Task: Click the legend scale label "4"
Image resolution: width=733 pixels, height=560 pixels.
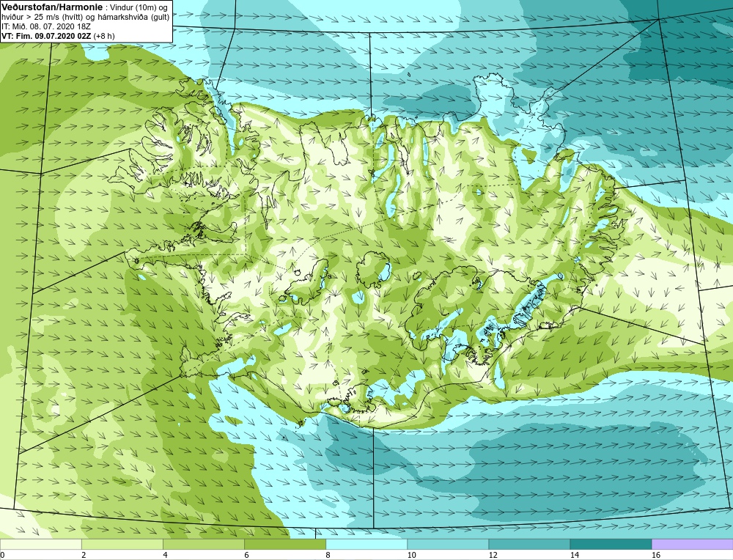Action: pos(165,555)
